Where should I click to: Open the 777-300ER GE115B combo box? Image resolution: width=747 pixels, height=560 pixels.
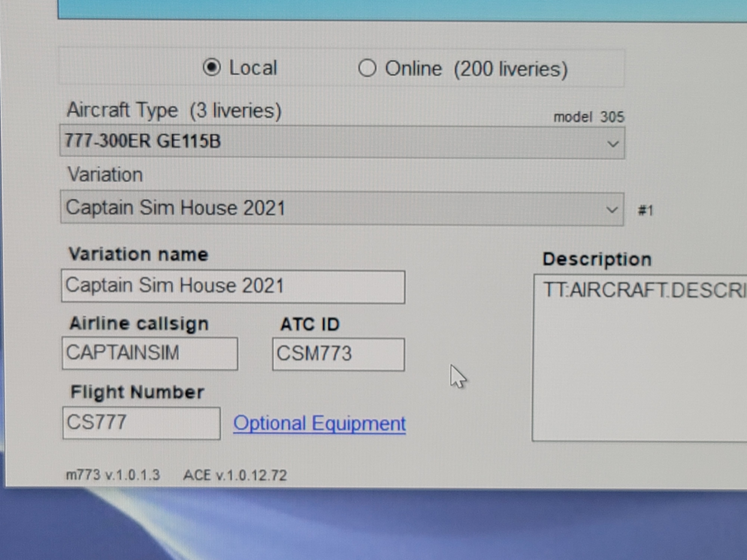pos(338,142)
